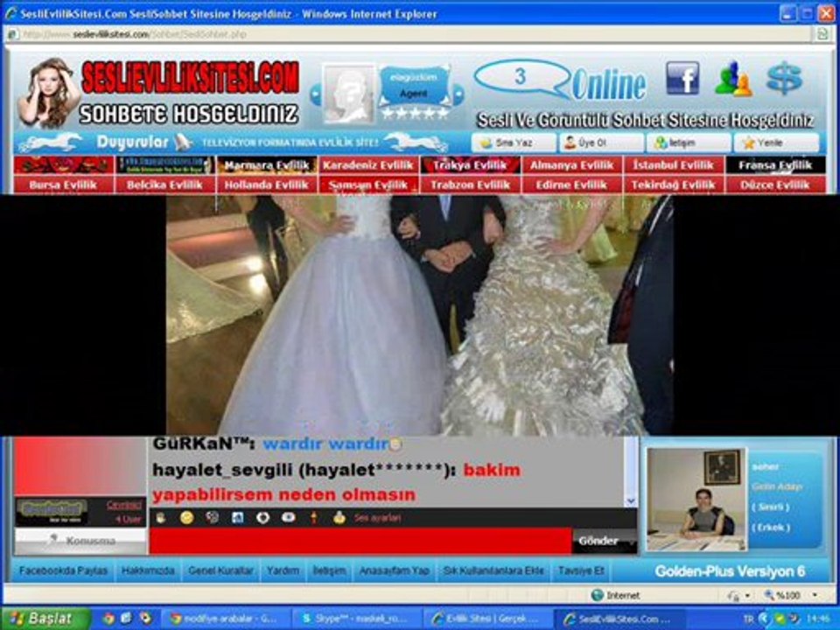Click the hand icon in chat toolbar
Viewport: 840px width, 630px height.
point(160,517)
